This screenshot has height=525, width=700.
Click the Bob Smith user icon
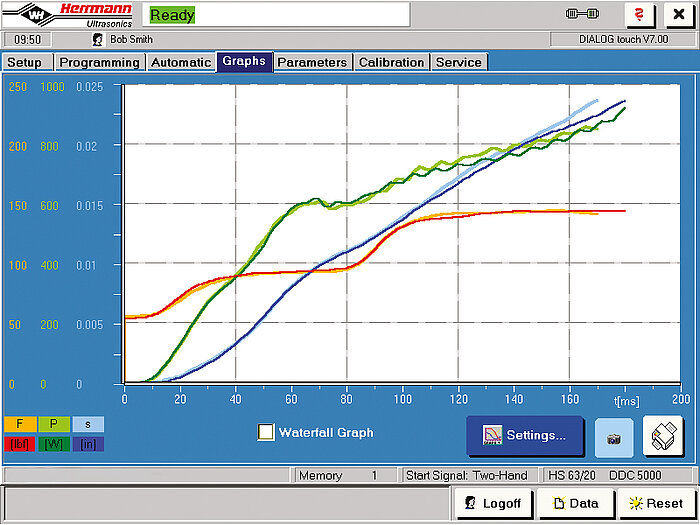98,39
